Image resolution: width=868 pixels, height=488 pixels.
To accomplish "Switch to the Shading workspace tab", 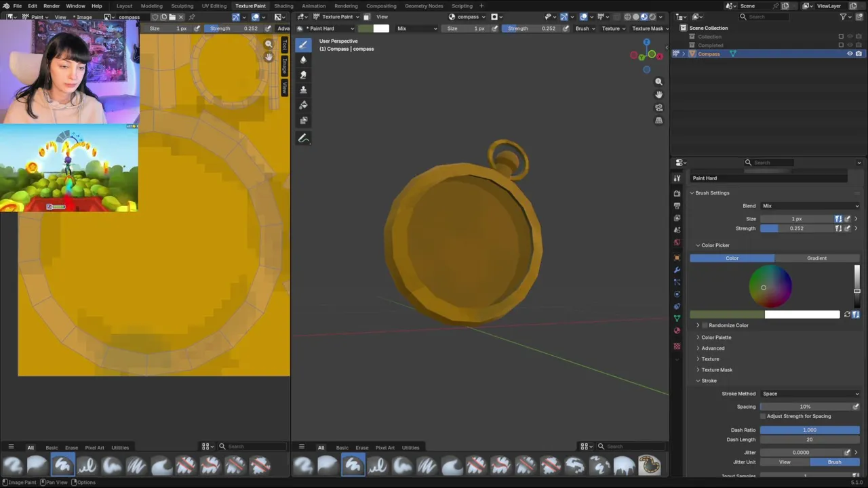I will click(x=283, y=6).
